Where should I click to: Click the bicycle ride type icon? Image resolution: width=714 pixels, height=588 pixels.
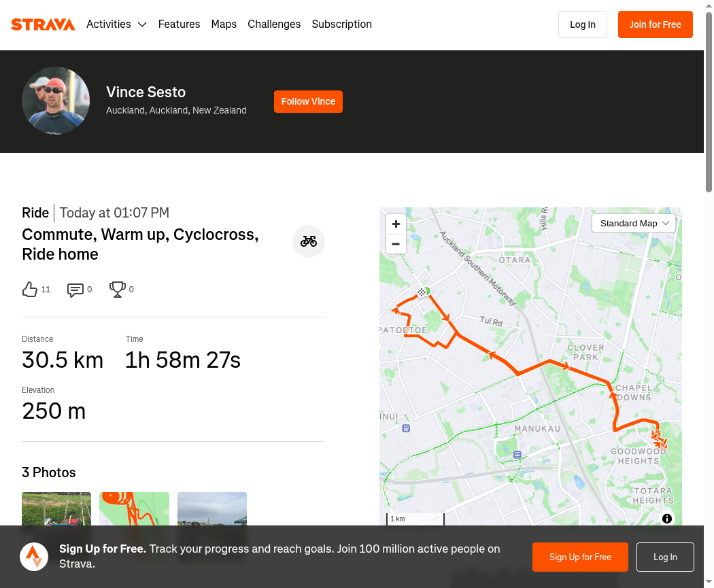tap(309, 241)
